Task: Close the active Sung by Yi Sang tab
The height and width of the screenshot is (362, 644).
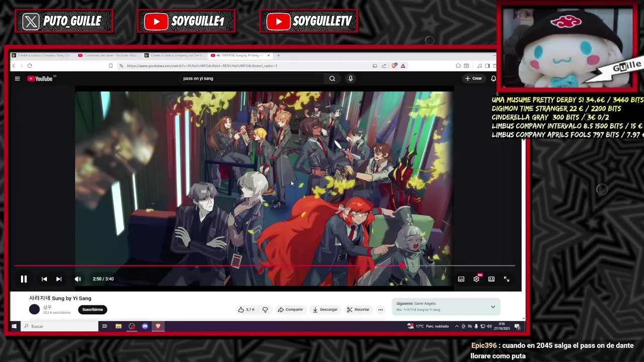Action: pyautogui.click(x=269, y=55)
